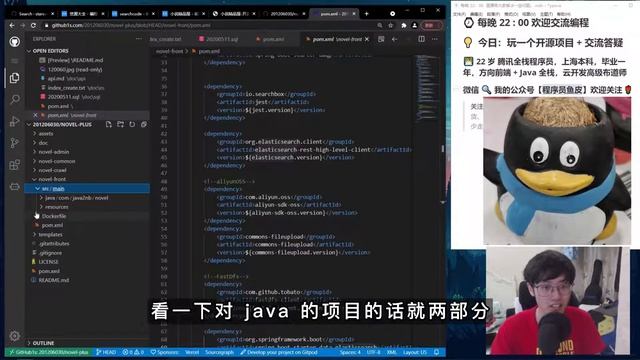The height and width of the screenshot is (360, 640).
Task: Reload the browser page
Action: point(33,25)
